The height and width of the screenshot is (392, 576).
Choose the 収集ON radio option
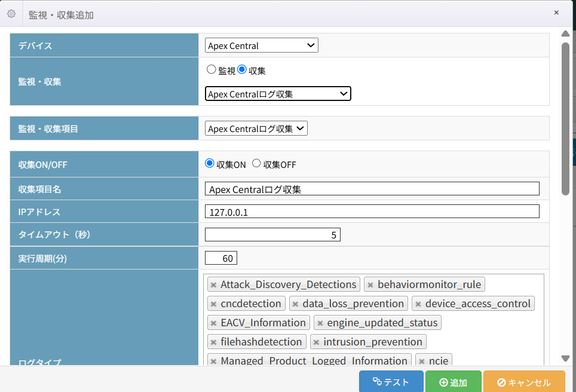click(x=209, y=164)
